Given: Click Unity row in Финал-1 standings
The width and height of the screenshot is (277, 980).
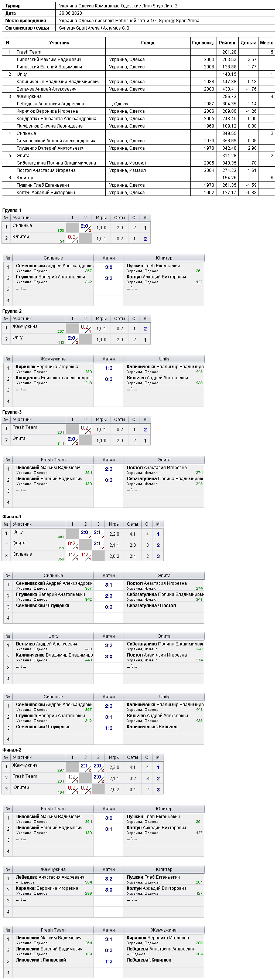Looking at the screenshot, I should (82, 534).
